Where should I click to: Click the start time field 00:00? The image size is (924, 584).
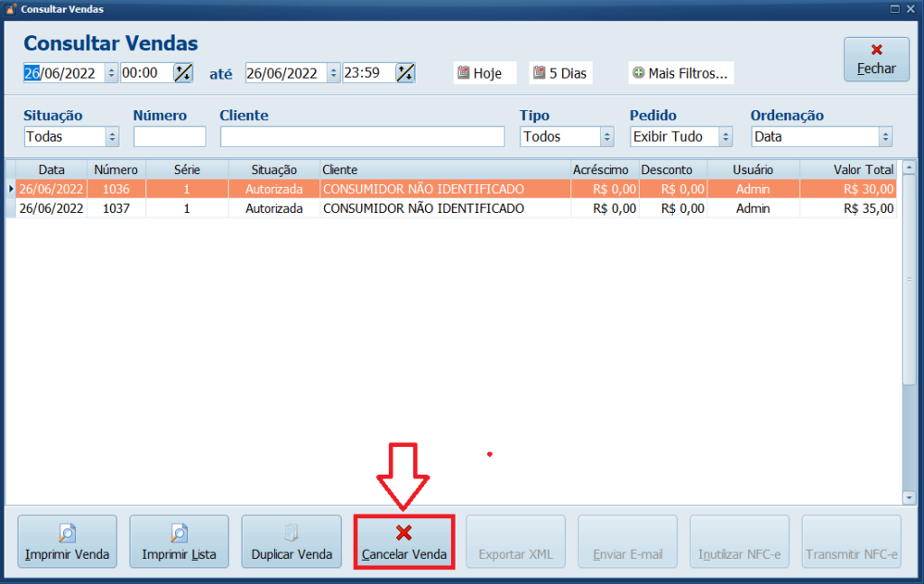[147, 73]
